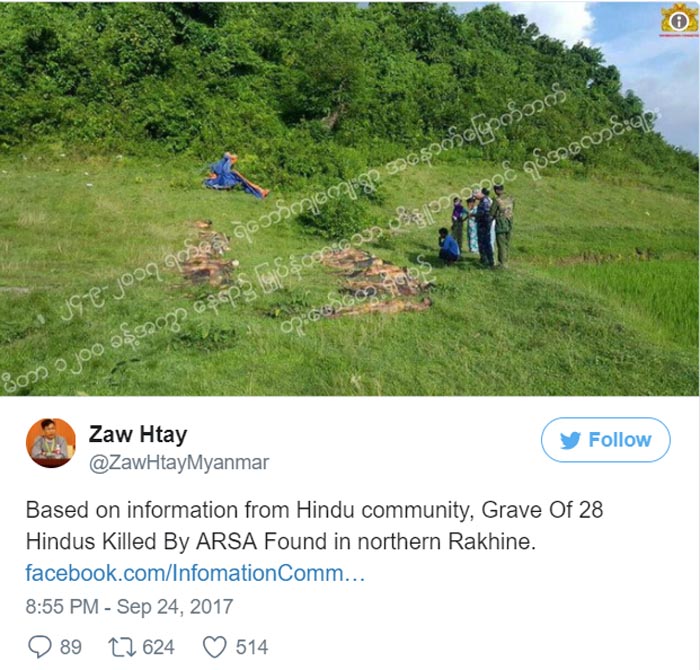Click the 624 retweets count
Screen dimensions: 700x670
(158, 647)
